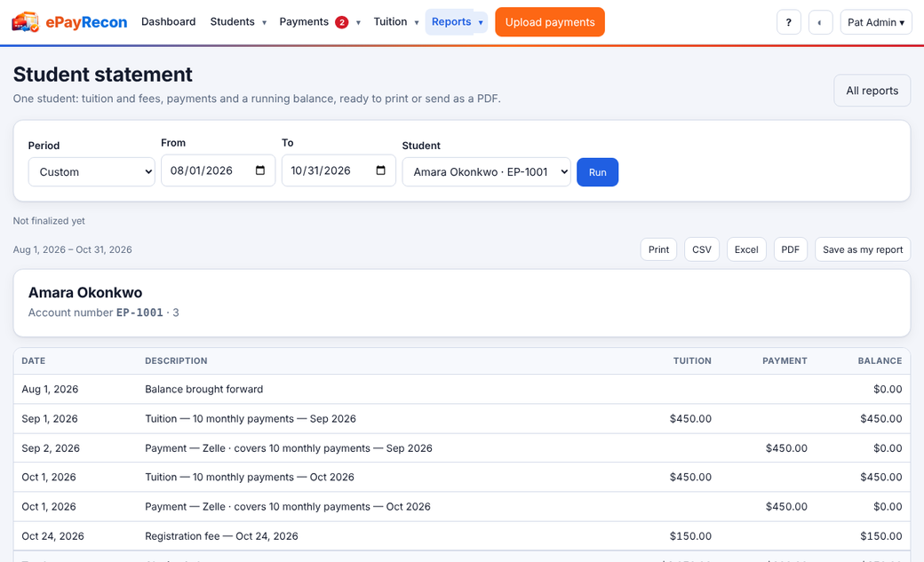Click the Print button

[x=659, y=249]
